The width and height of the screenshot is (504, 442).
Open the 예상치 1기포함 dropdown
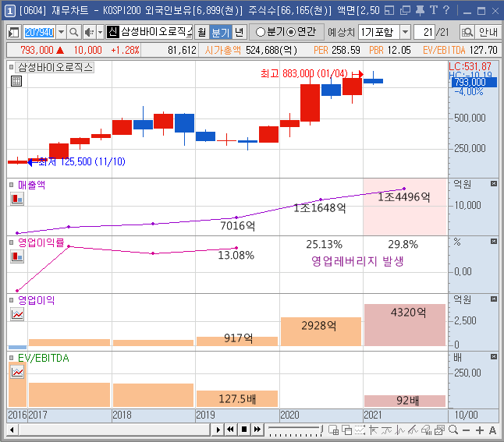click(406, 32)
